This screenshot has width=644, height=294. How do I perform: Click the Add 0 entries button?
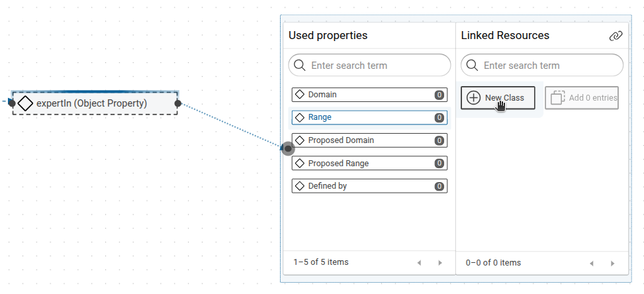click(x=582, y=98)
